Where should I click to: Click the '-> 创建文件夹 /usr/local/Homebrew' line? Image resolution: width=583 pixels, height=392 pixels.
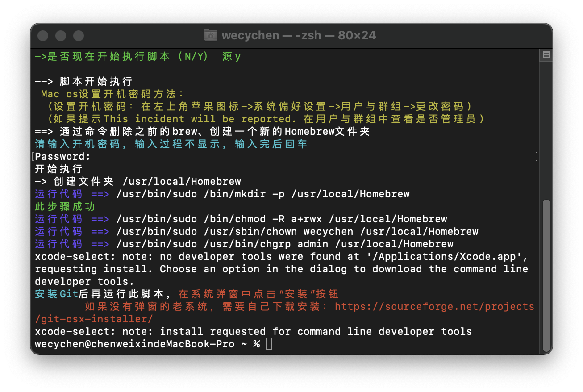(x=138, y=182)
